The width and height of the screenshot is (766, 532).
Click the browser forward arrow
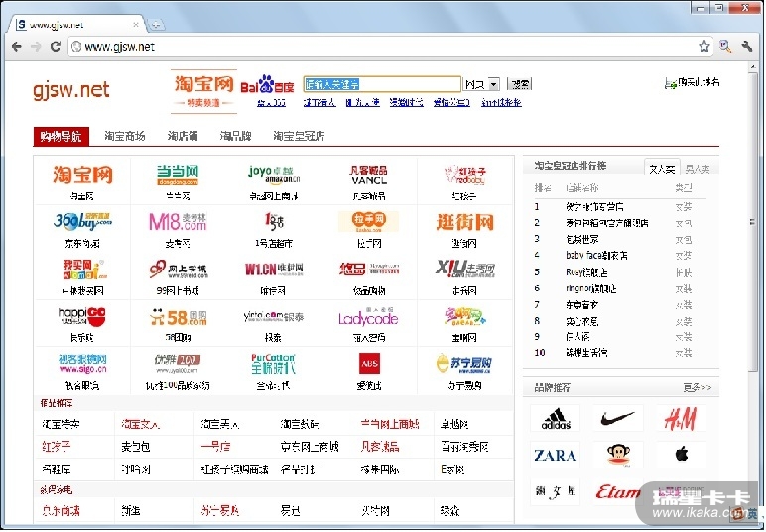coord(36,47)
